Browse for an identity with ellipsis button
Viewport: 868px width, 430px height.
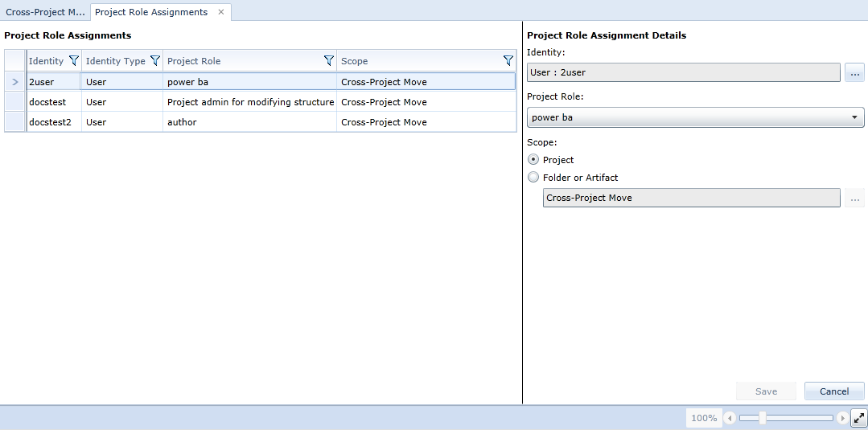854,72
